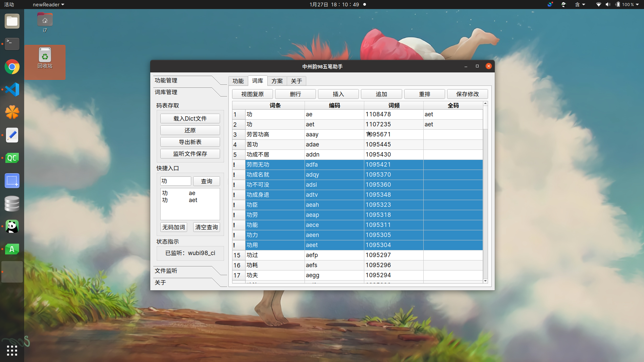Click the quick query input field containing 功
The height and width of the screenshot is (362, 644).
175,181
